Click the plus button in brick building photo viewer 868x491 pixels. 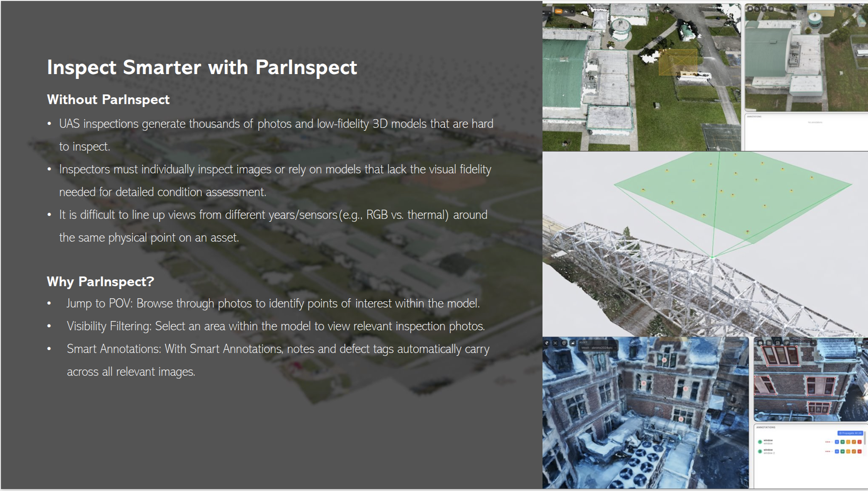[813, 343]
